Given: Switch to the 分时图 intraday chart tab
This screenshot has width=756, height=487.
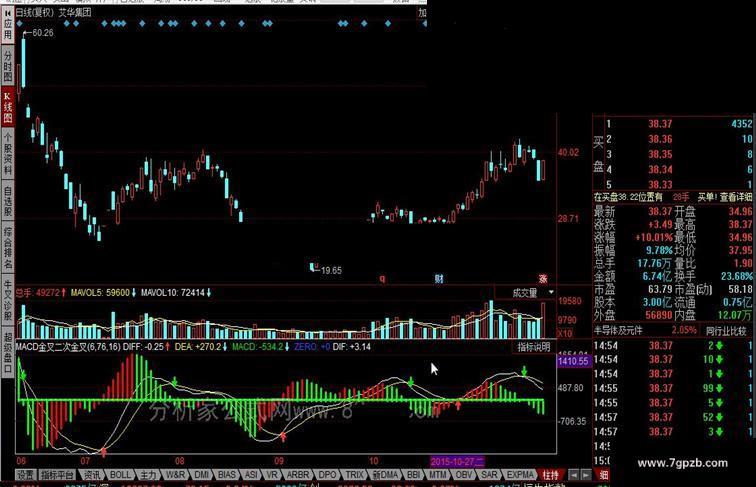Looking at the screenshot, I should [x=8, y=66].
